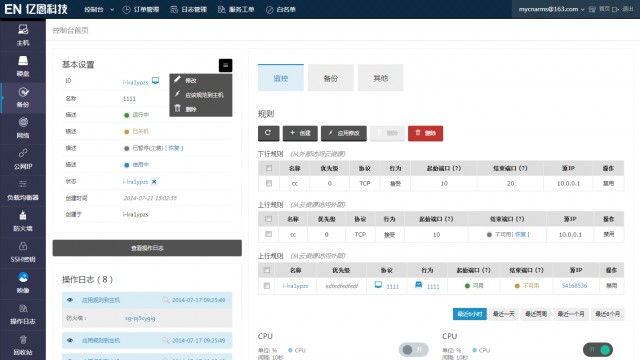The height and width of the screenshot is (360, 640).
Task: Toggle select-all checkbox in 下行规则 table header
Action: point(269,168)
